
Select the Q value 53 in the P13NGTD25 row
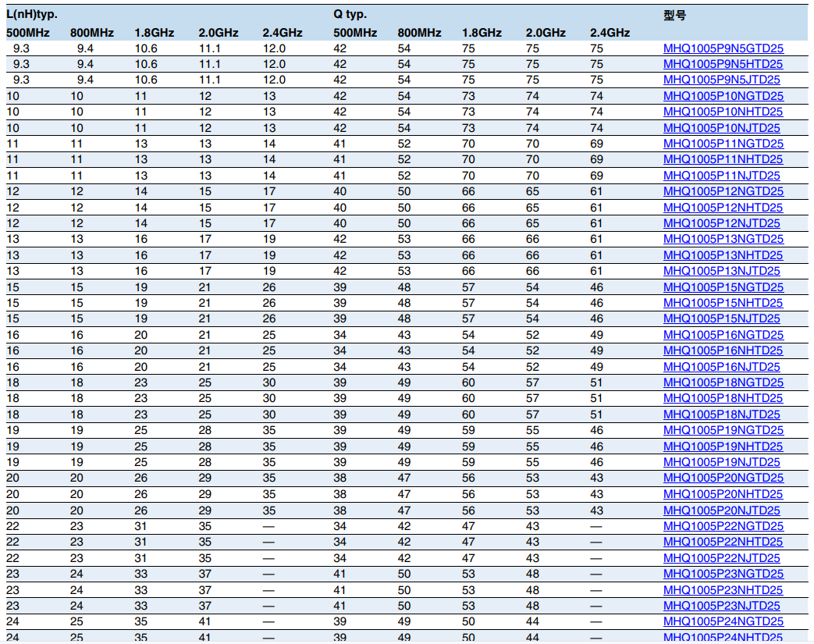404,239
